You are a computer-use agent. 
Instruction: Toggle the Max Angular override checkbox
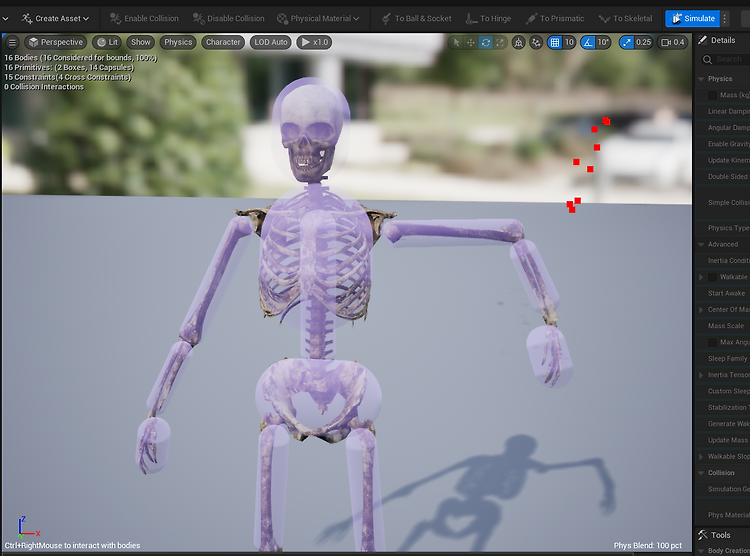tap(712, 342)
